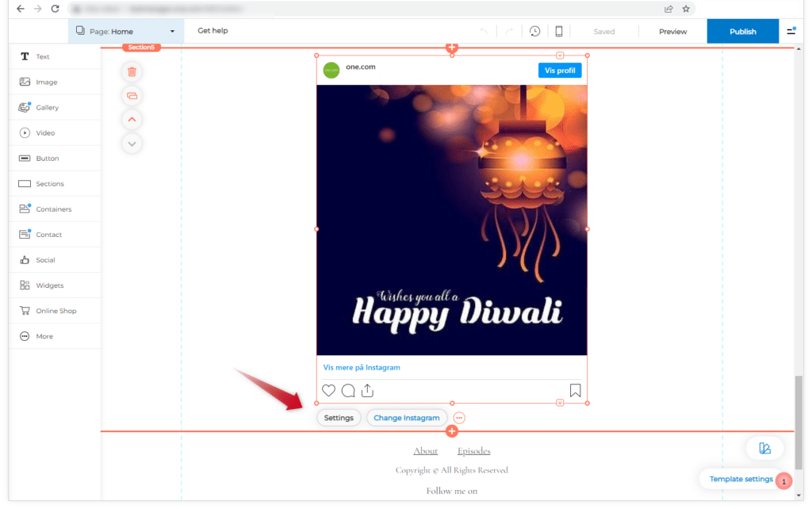Move section up with the arrow icon
The height and width of the screenshot is (509, 812).
[132, 120]
